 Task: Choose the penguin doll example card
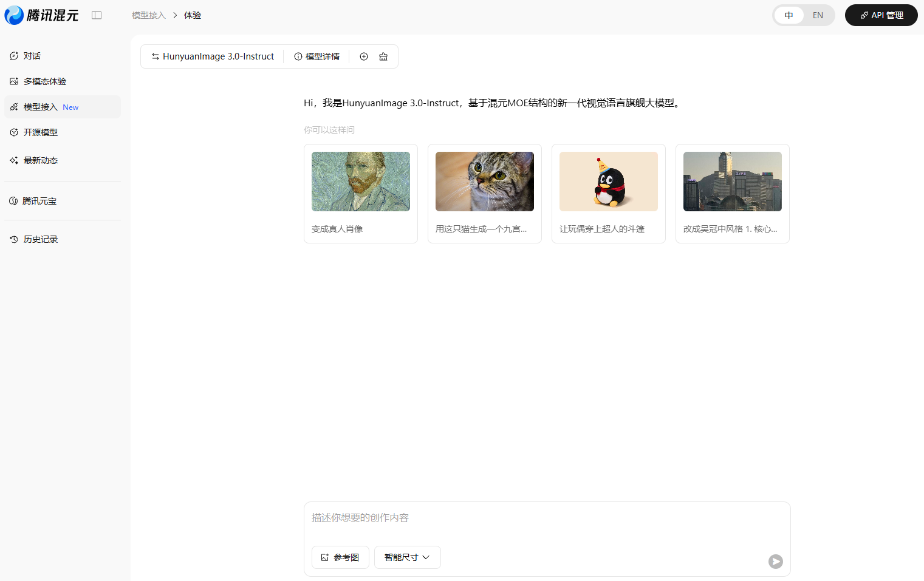pyautogui.click(x=609, y=193)
